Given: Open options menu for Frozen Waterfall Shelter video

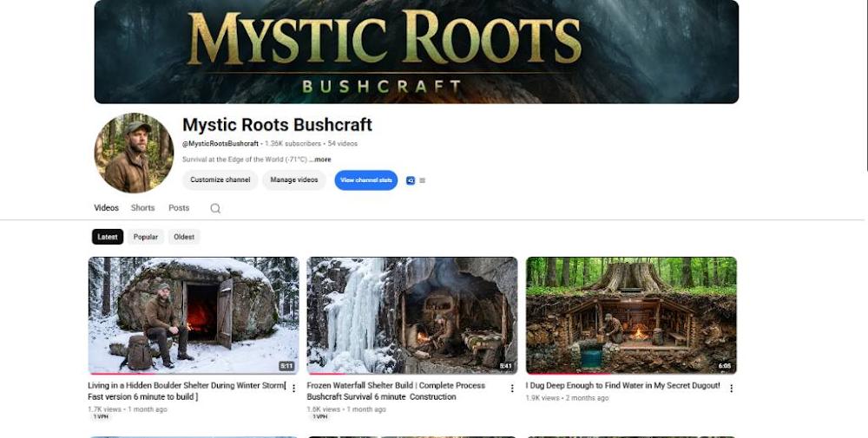Looking at the screenshot, I should point(512,389).
